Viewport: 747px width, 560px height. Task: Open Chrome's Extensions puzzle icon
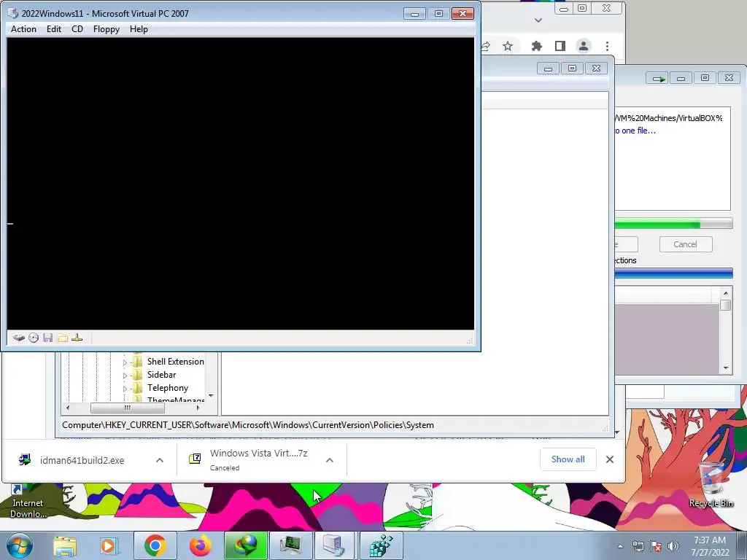[x=537, y=46]
